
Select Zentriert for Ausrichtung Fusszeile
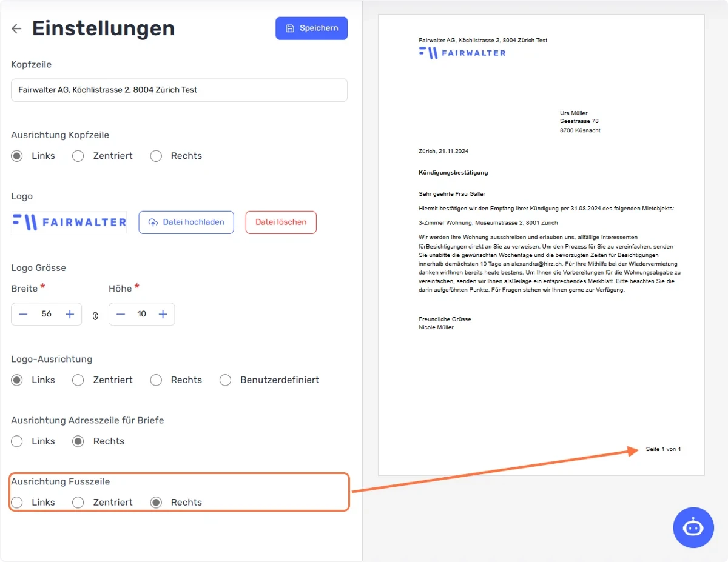pyautogui.click(x=78, y=503)
